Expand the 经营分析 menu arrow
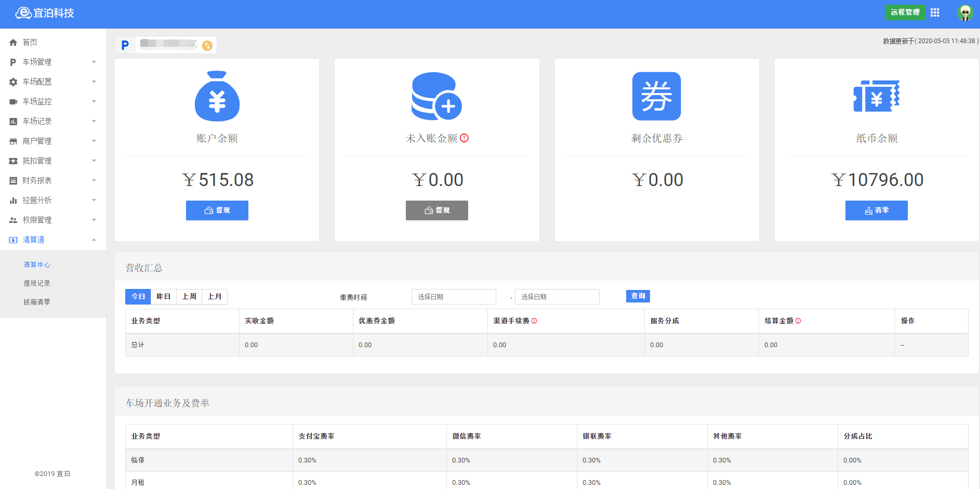The height and width of the screenshot is (489, 980). pos(94,201)
